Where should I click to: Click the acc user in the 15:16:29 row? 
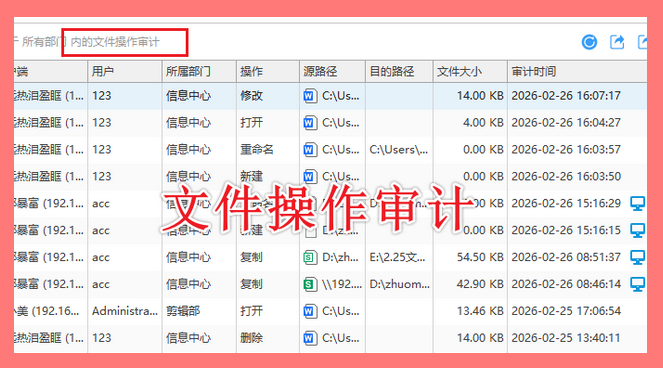coord(101,204)
